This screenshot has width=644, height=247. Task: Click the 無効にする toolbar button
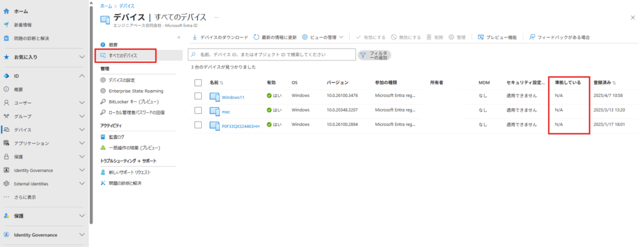406,37
